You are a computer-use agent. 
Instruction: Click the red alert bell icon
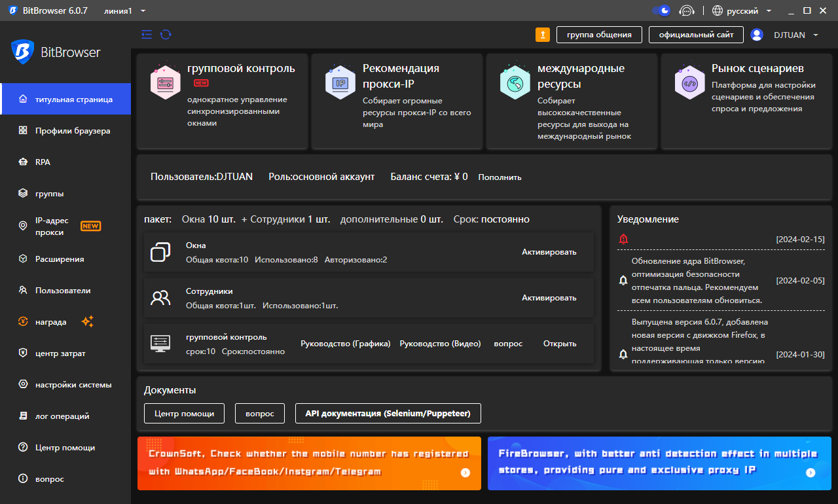pyautogui.click(x=623, y=239)
